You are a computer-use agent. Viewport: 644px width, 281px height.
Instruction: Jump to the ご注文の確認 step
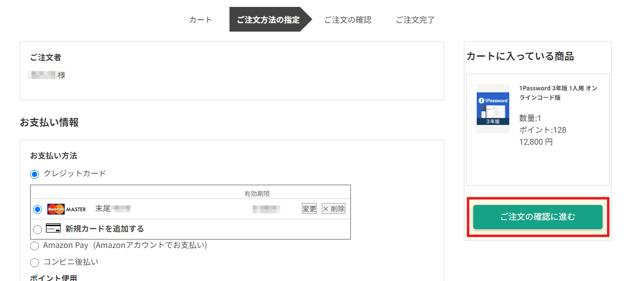click(x=347, y=20)
